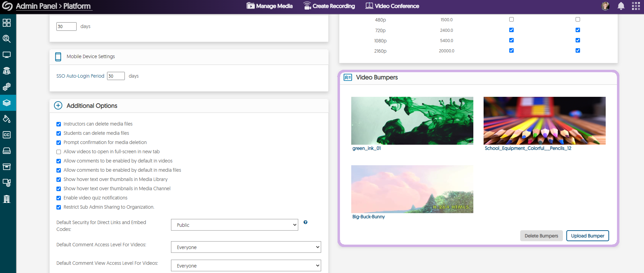Click the Upload Bumper button
644x273 pixels.
[x=587, y=236]
